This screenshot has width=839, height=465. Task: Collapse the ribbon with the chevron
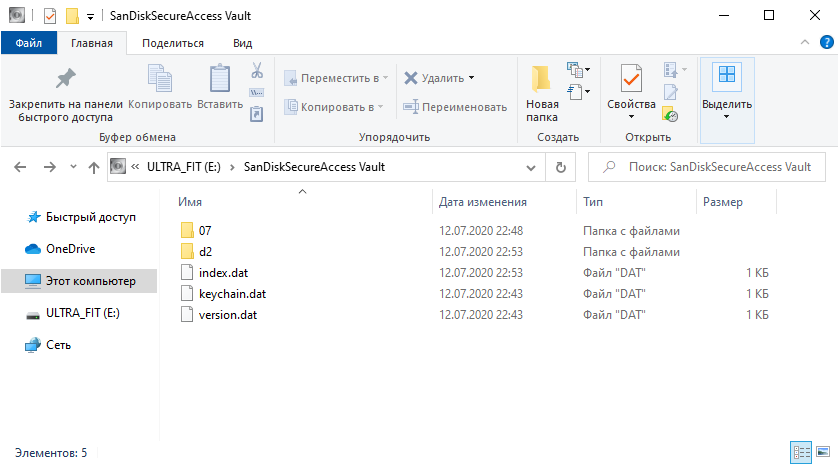click(x=805, y=42)
